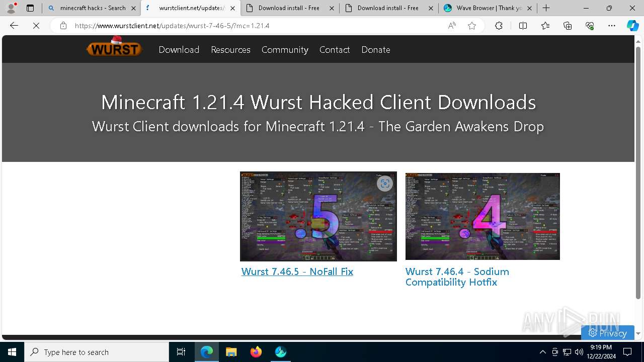The height and width of the screenshot is (362, 644).
Task: Open Settings and more menu
Action: 612,26
